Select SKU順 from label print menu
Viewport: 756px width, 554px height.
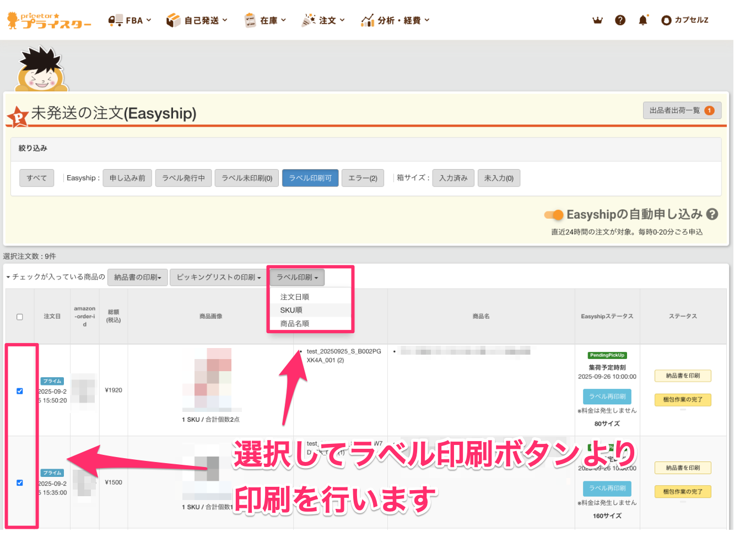[291, 310]
